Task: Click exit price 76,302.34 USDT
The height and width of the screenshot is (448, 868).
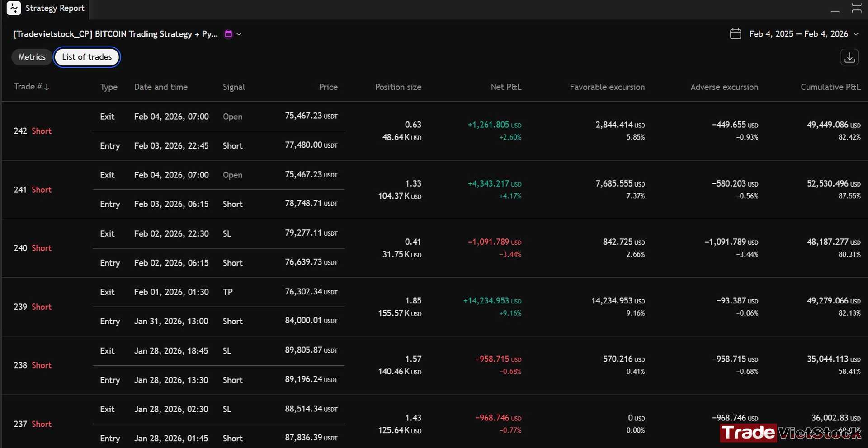Action: (311, 292)
